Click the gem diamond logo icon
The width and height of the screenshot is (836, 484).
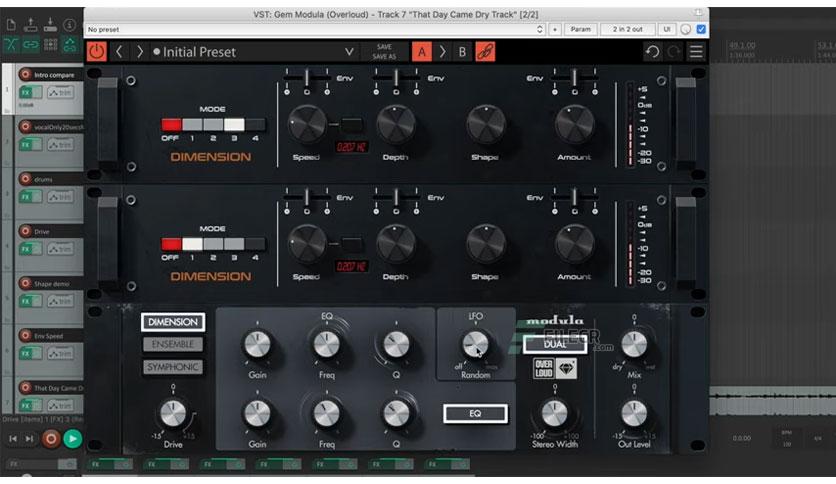point(566,368)
